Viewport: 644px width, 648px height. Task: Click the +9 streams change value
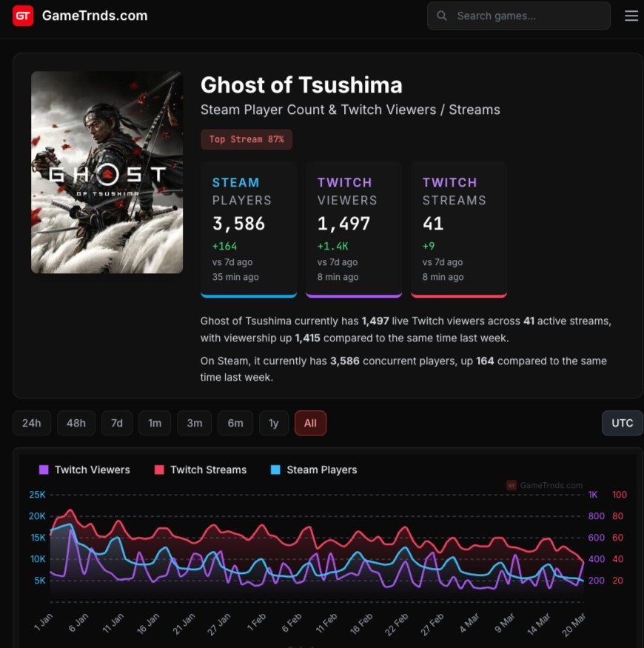click(429, 247)
